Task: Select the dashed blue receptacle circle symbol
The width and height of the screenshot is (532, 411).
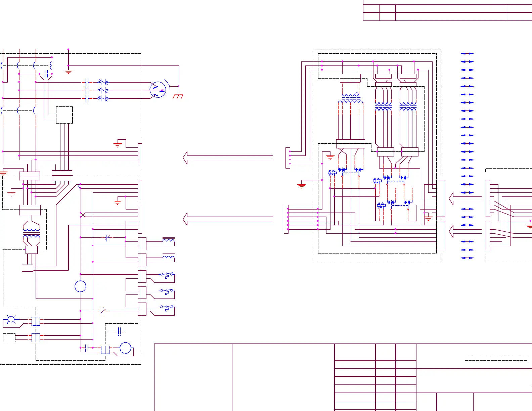Action: (x=158, y=90)
